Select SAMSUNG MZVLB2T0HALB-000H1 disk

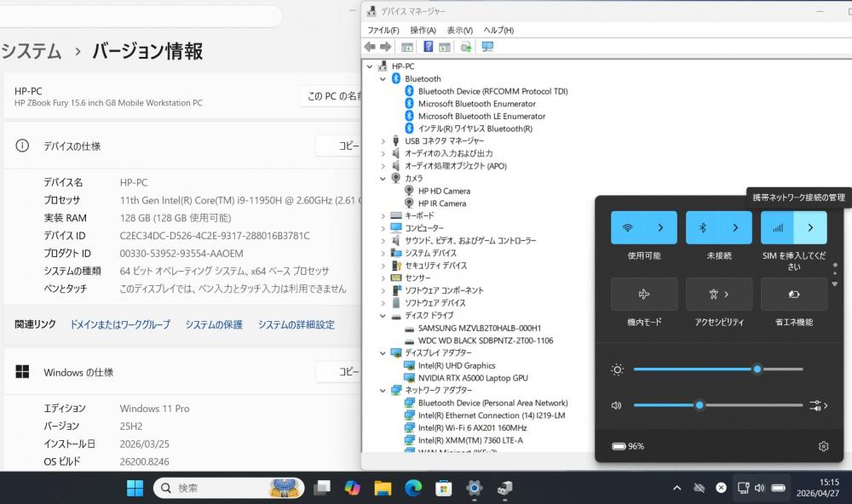(479, 328)
